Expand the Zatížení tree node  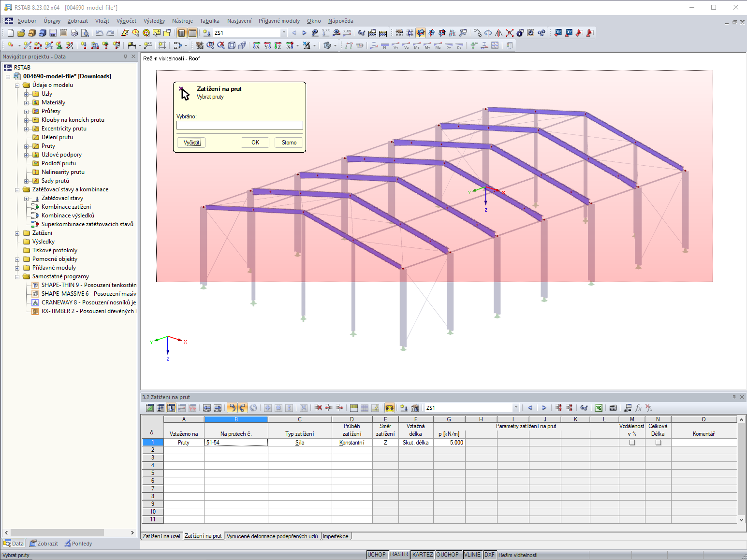click(x=18, y=233)
